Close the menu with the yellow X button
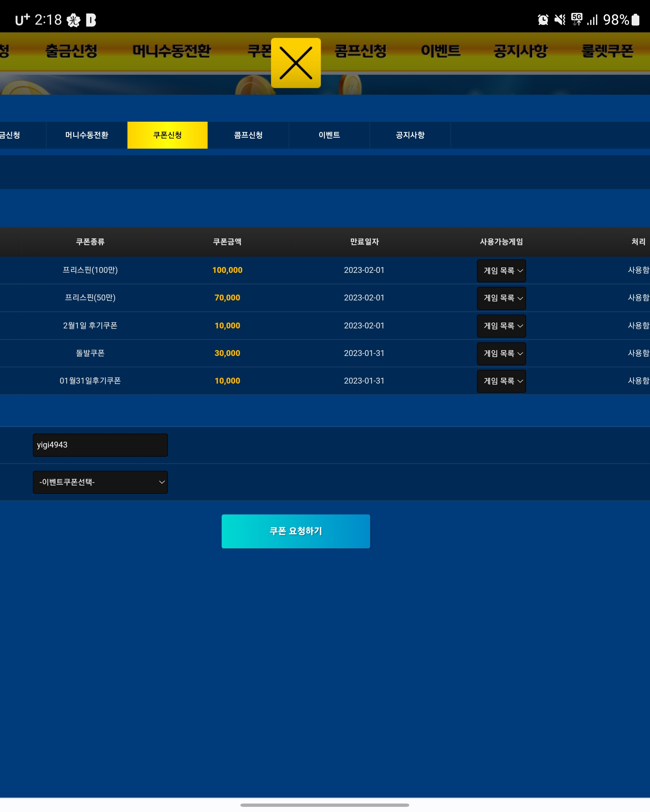 296,63
